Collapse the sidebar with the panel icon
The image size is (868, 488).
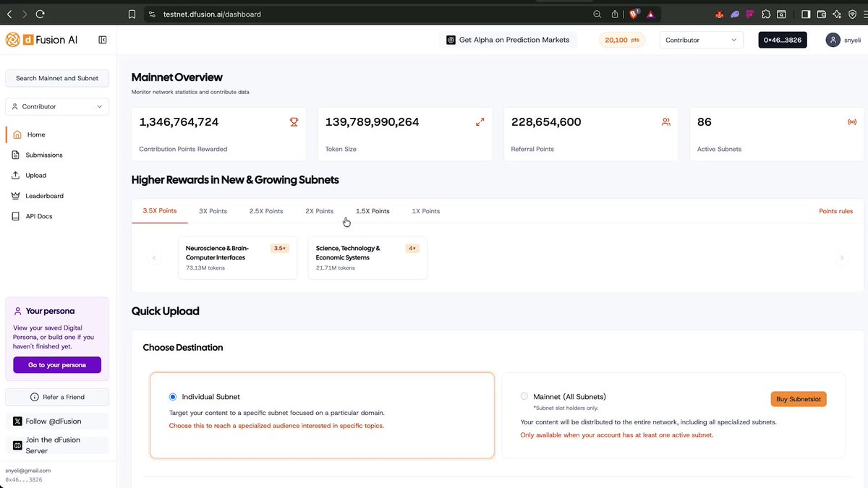point(103,40)
